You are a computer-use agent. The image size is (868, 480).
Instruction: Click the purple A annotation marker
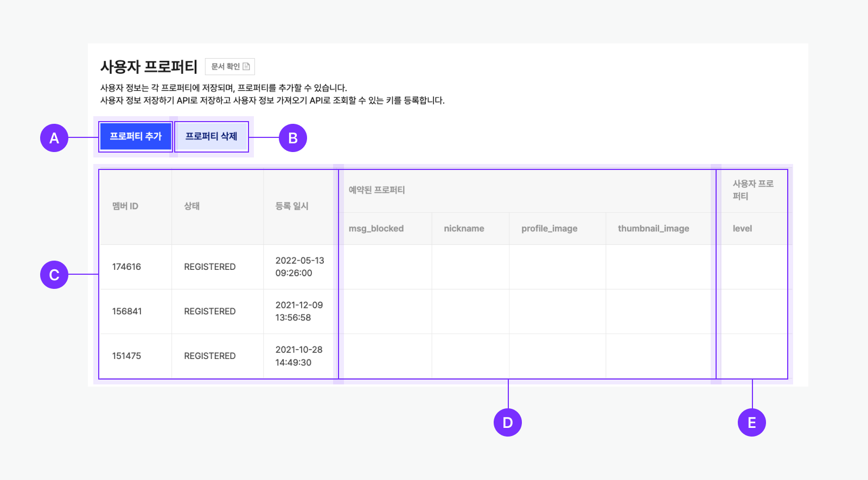[x=54, y=138]
